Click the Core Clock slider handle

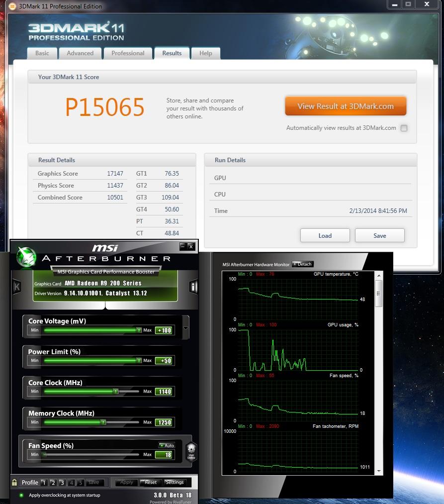(116, 391)
